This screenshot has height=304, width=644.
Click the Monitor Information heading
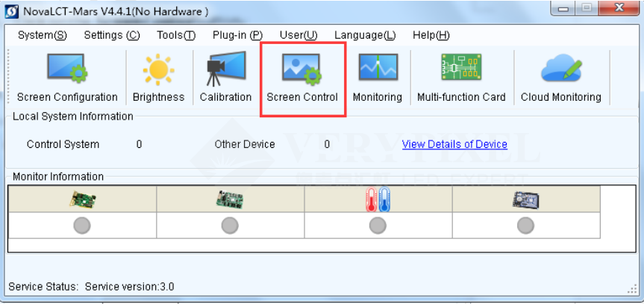58,176
